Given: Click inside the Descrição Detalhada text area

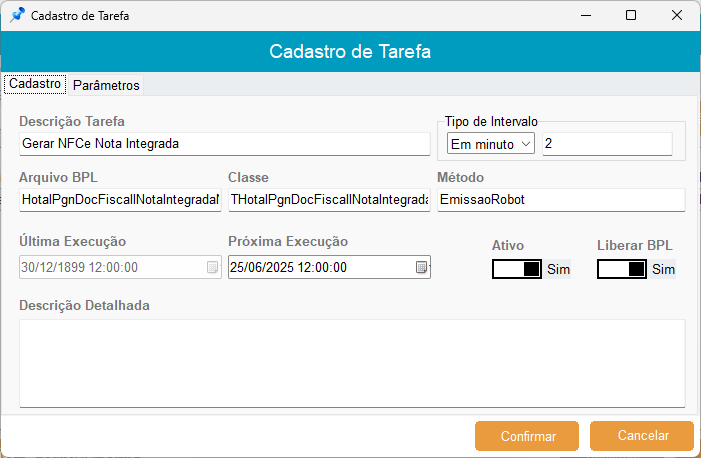Looking at the screenshot, I should pyautogui.click(x=352, y=363).
